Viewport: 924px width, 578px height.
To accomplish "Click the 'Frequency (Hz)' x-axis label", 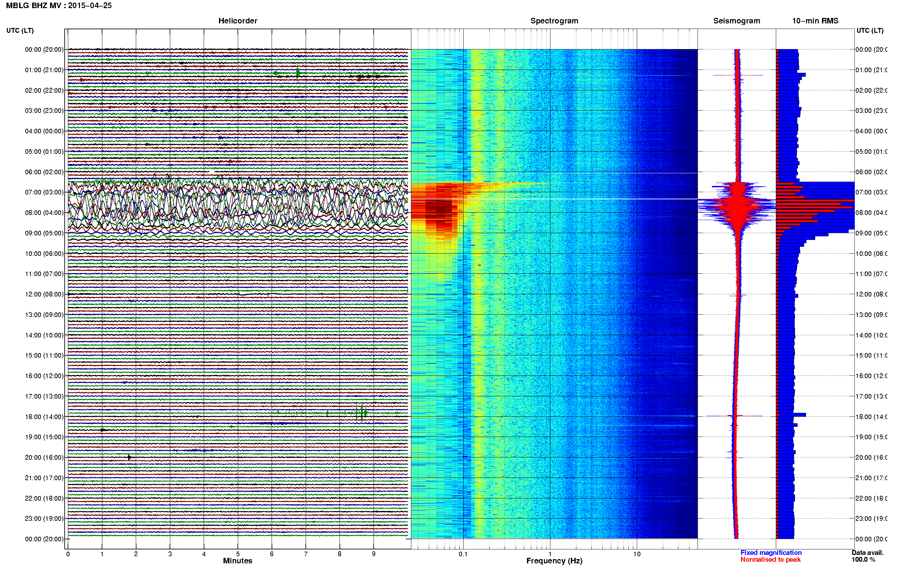I will tap(554, 561).
